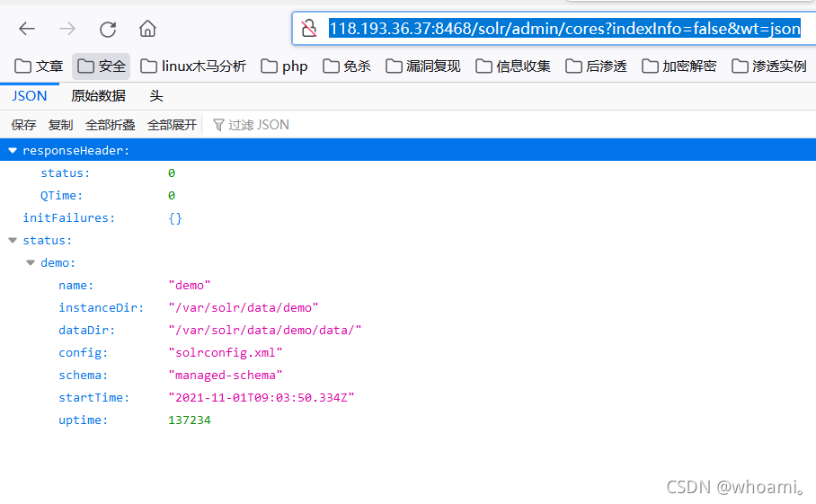Reload the page with the refresh icon
The width and height of the screenshot is (816, 504).
tap(108, 29)
